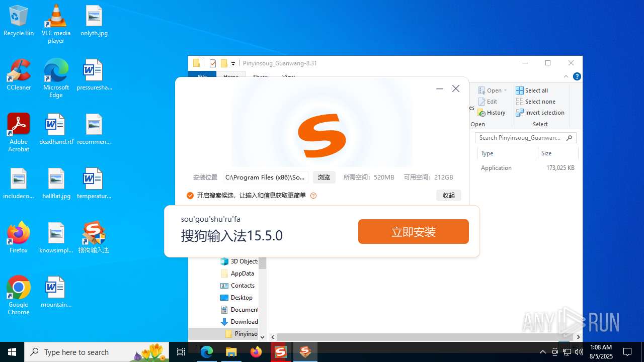Sort by the Type column header
The width and height of the screenshot is (644, 362).
507,153
